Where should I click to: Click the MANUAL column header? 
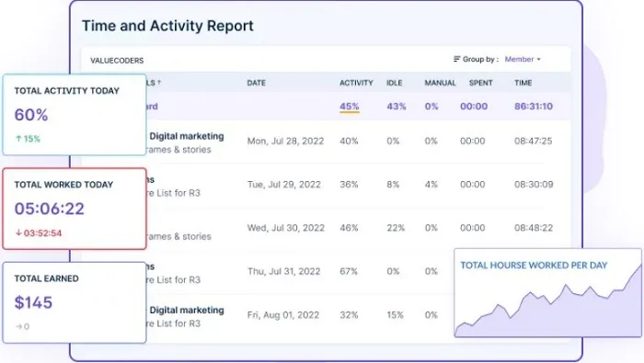[441, 83]
